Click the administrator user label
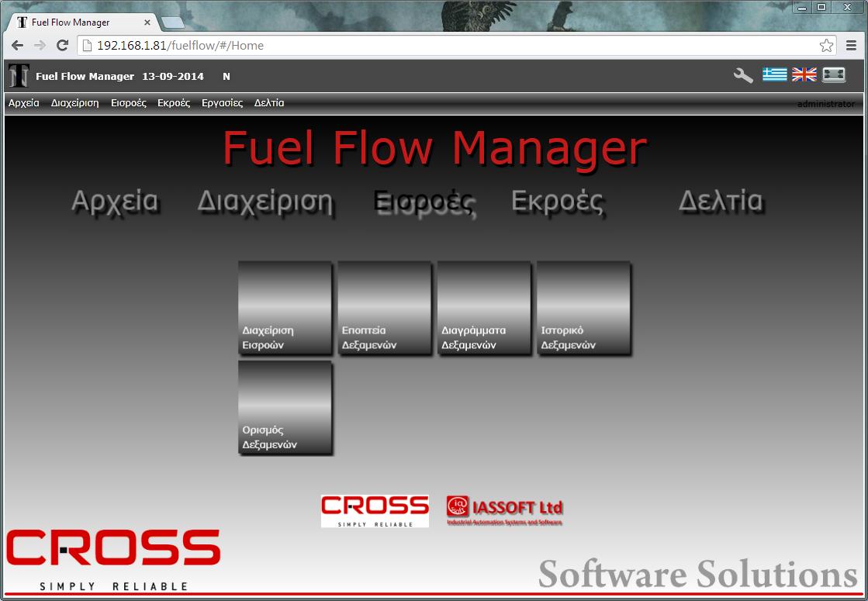This screenshot has width=868, height=601. coord(825,103)
